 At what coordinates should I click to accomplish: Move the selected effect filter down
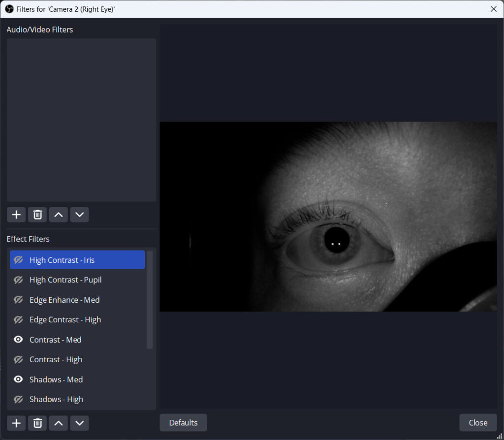pos(79,423)
